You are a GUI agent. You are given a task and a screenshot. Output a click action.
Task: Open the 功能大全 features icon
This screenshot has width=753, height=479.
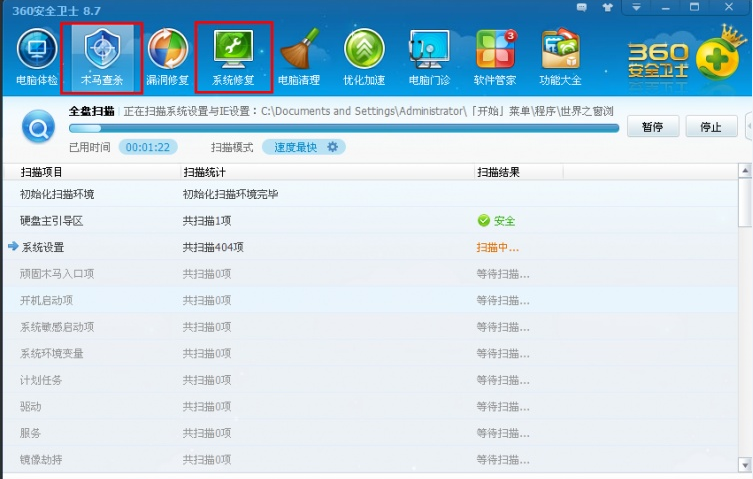560,58
